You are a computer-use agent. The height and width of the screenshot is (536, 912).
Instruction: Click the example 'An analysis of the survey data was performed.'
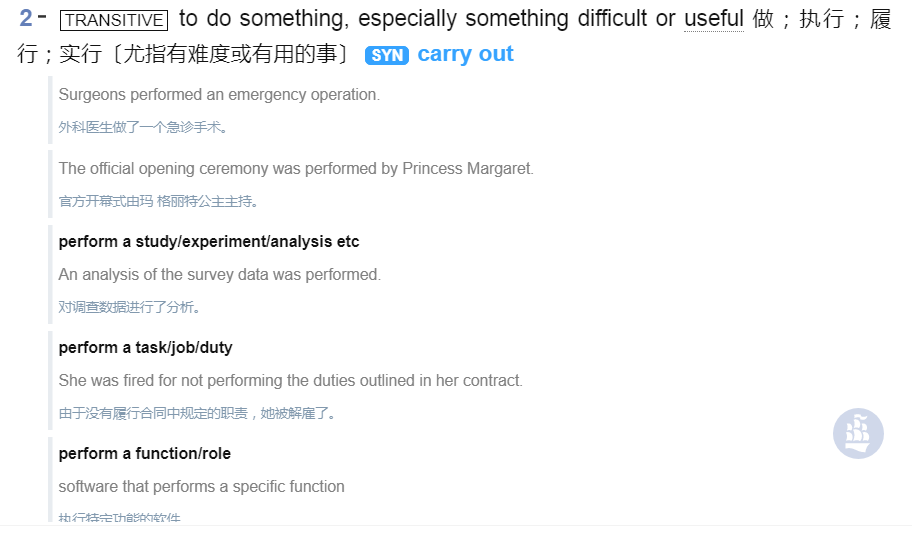click(x=220, y=274)
